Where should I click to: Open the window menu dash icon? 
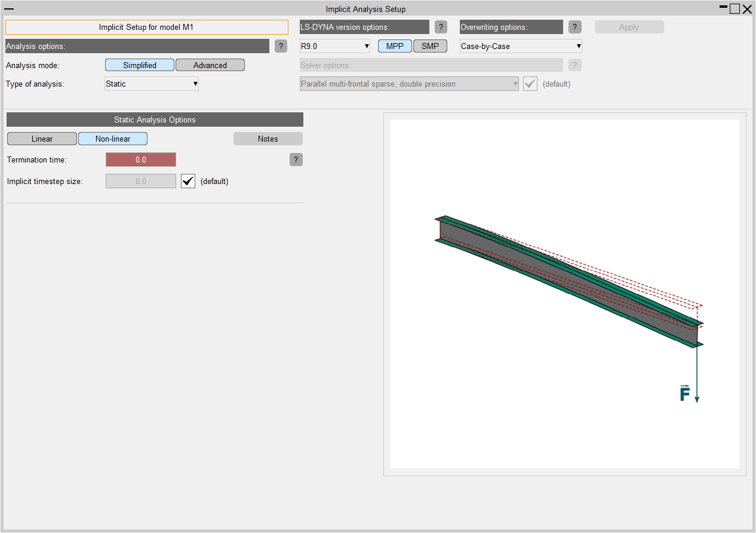[9, 8]
